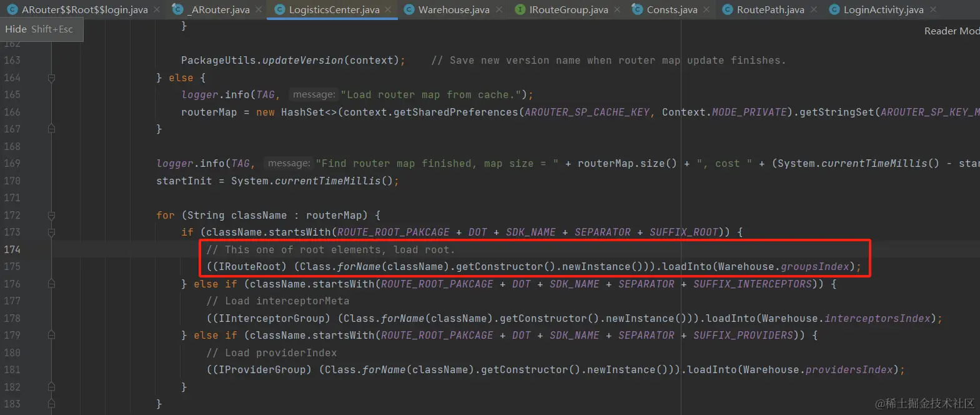
Task: Click AROUTER_SP_CACHE_KEY constant
Action: (587, 112)
